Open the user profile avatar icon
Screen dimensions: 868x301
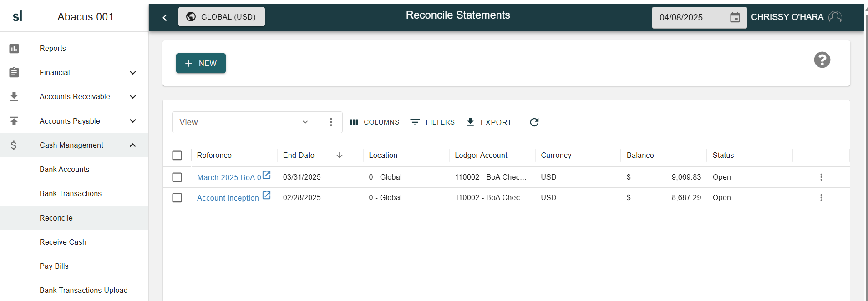[835, 17]
